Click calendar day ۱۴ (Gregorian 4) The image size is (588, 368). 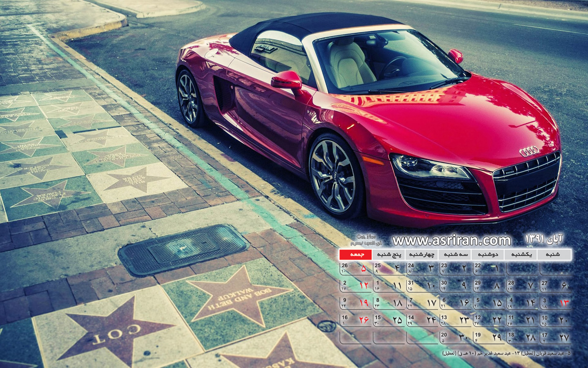(x=523, y=303)
